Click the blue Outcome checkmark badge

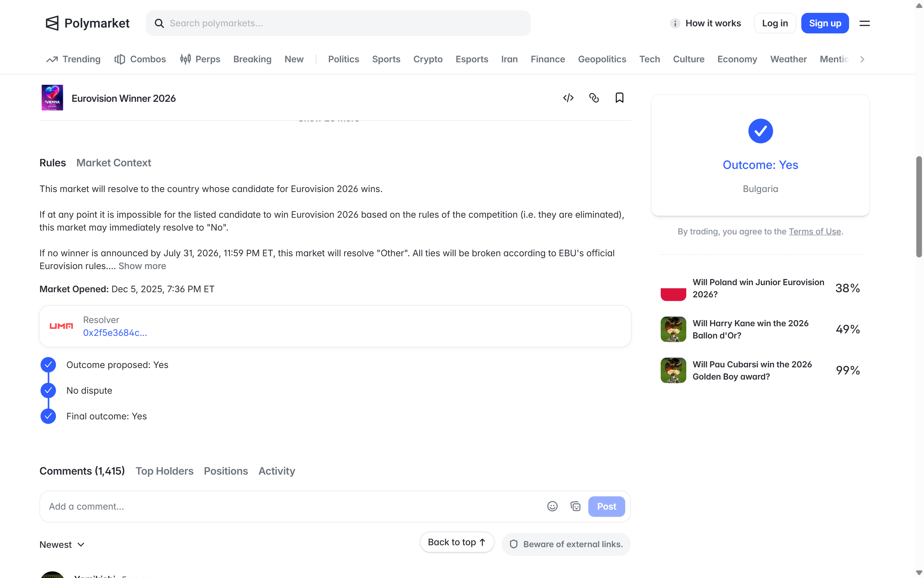[x=760, y=131]
